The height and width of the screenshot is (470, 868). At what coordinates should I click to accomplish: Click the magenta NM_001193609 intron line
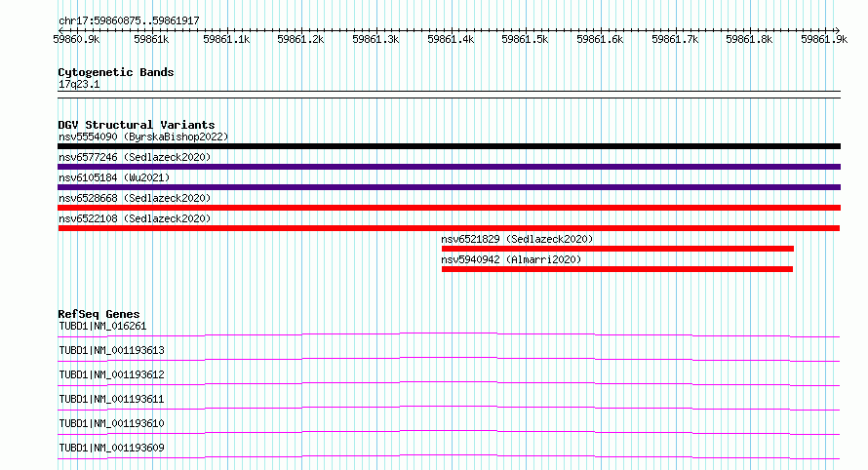(x=449, y=455)
